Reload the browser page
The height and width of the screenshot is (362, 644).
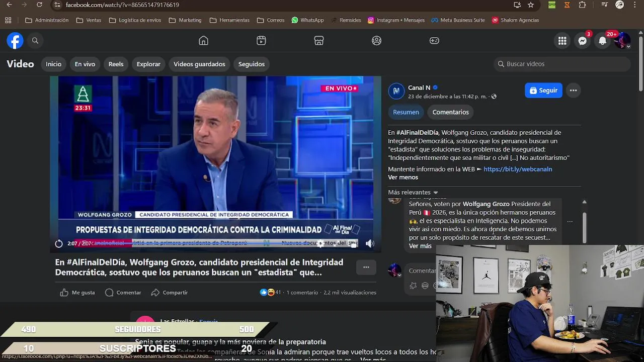(40, 5)
